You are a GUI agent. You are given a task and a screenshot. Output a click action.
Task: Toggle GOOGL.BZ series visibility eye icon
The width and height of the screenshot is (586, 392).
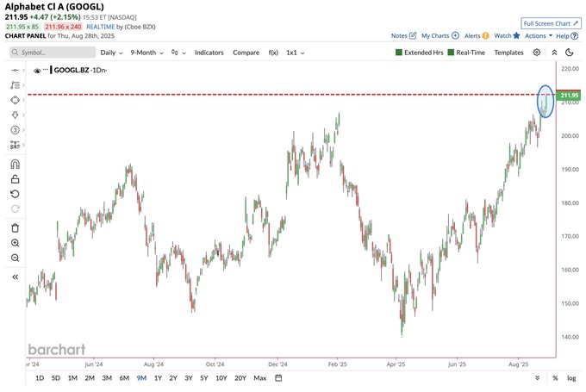[37, 71]
